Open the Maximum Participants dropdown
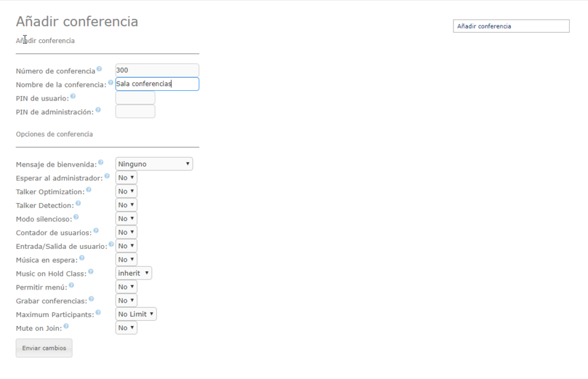Image resolution: width=588 pixels, height=379 pixels. pyautogui.click(x=136, y=314)
